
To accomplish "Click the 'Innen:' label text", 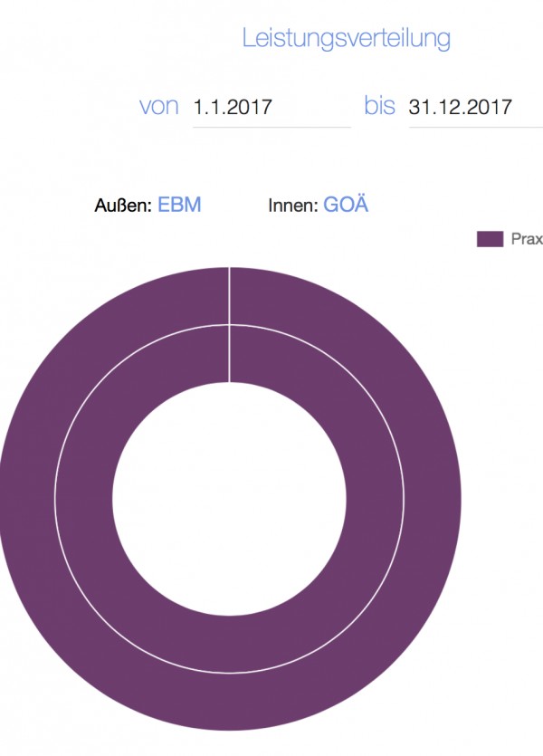I will click(293, 206).
